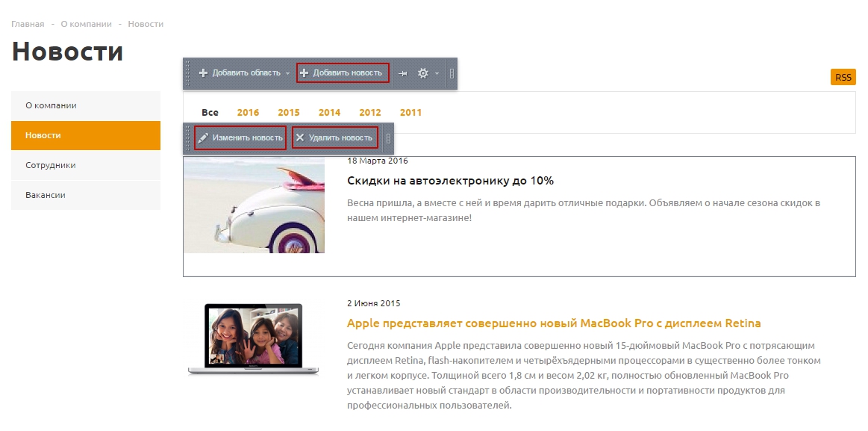Click the 'Удалить новость' button
Viewport: 868px width, 431px height.
[335, 137]
